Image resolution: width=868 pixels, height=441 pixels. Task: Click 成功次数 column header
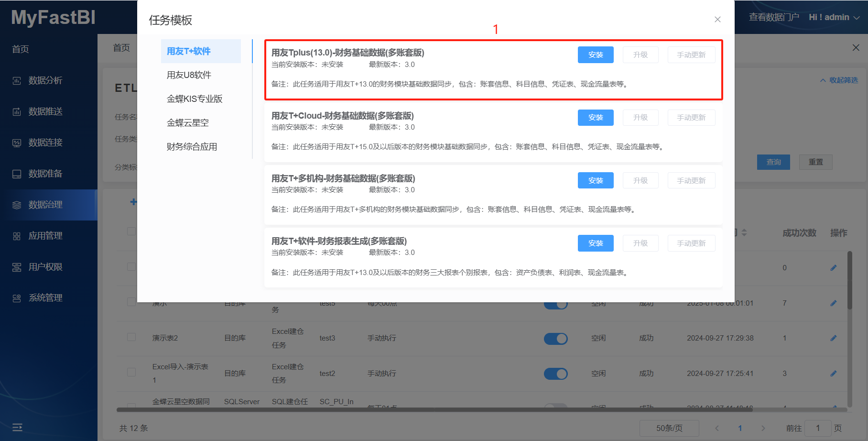click(x=799, y=233)
